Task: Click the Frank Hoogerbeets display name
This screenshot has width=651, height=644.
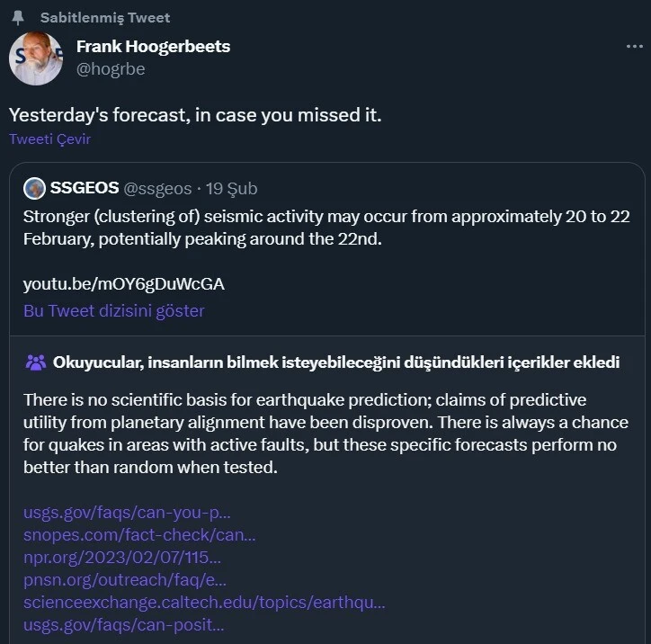Action: pos(153,46)
